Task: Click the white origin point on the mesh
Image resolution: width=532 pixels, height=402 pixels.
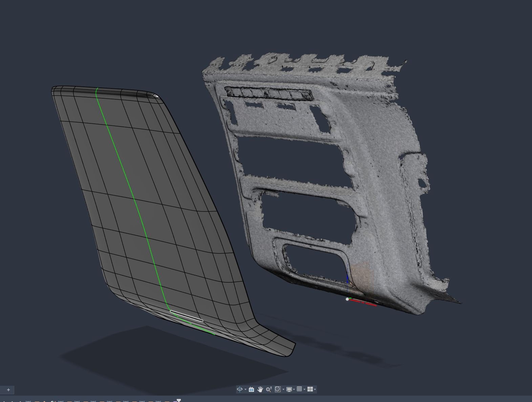Action: pyautogui.click(x=347, y=299)
